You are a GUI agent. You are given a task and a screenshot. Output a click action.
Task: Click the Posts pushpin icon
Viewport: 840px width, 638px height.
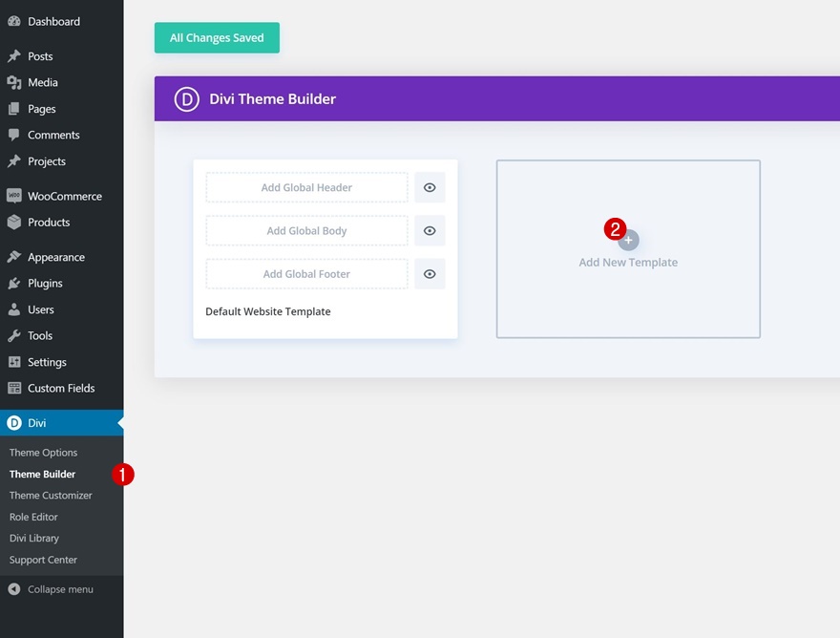click(x=14, y=55)
